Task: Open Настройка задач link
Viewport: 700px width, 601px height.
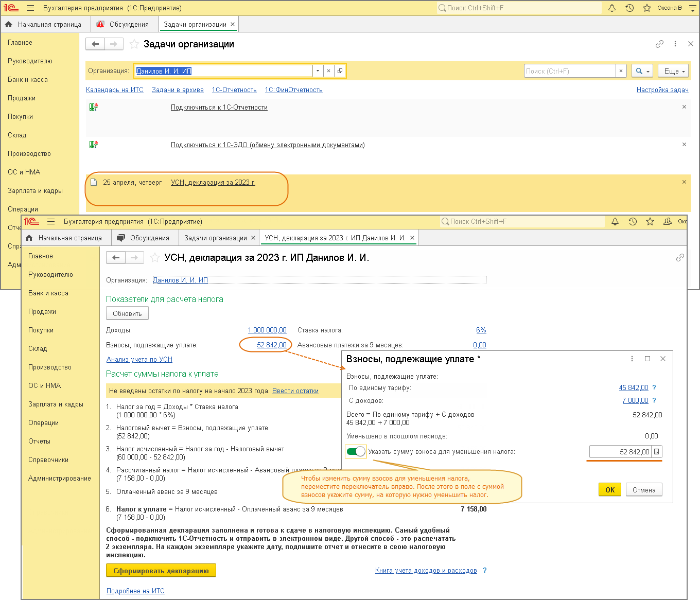Action: coord(662,90)
